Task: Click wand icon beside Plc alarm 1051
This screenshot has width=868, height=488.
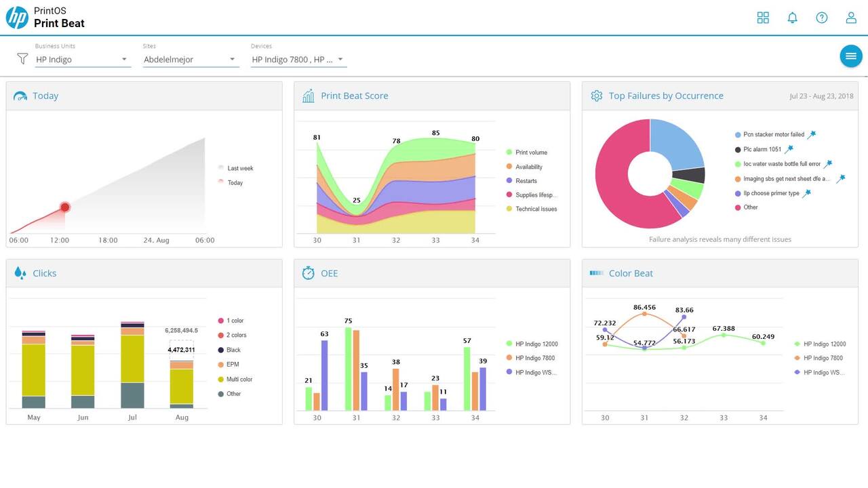Action: click(x=789, y=149)
